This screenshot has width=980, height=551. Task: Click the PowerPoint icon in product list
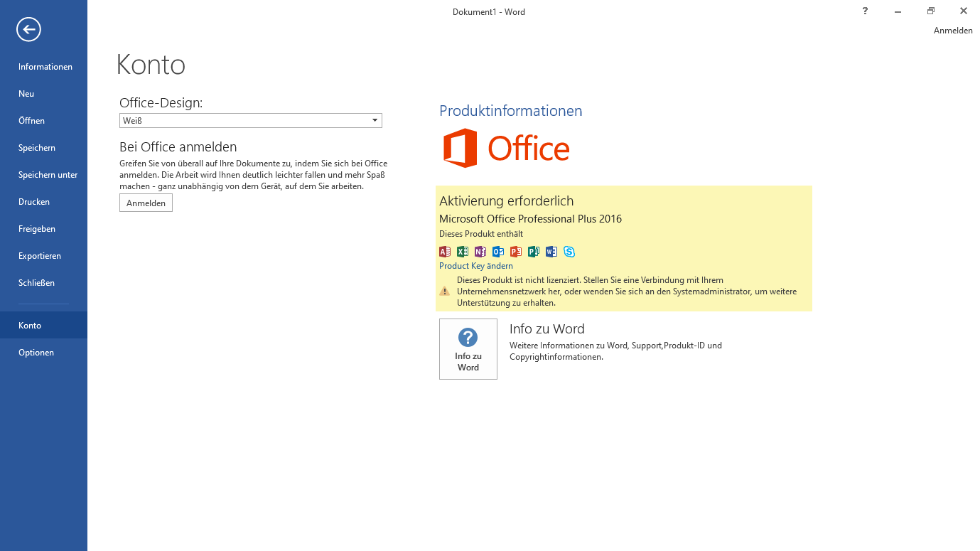[516, 252]
